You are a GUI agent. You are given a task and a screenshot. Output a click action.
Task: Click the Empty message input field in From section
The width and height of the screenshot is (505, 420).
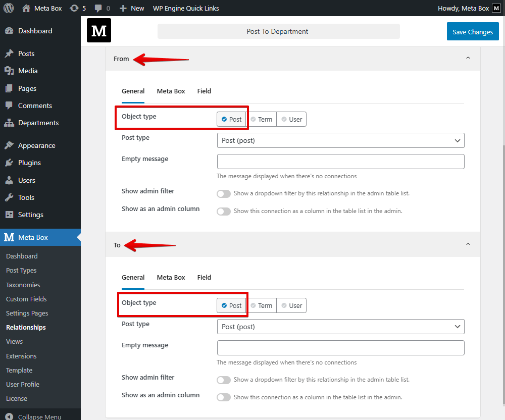click(340, 162)
